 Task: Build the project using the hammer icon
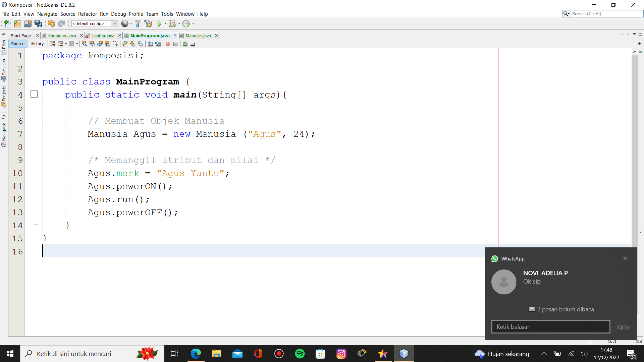point(138,23)
